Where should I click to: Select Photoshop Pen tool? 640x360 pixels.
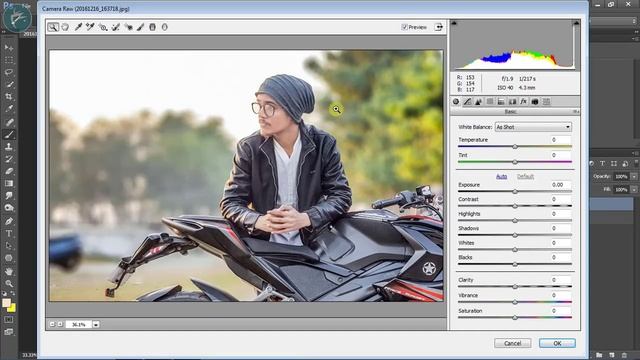pos(9,221)
